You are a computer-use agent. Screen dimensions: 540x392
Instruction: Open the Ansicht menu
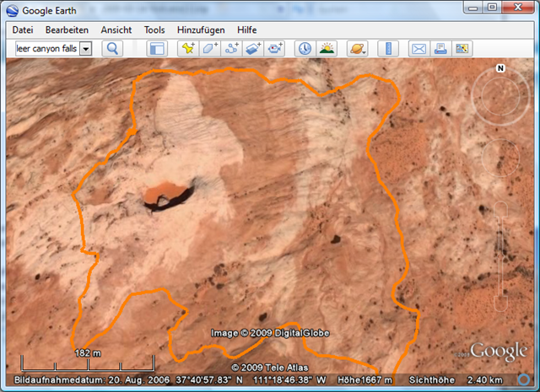[116, 30]
